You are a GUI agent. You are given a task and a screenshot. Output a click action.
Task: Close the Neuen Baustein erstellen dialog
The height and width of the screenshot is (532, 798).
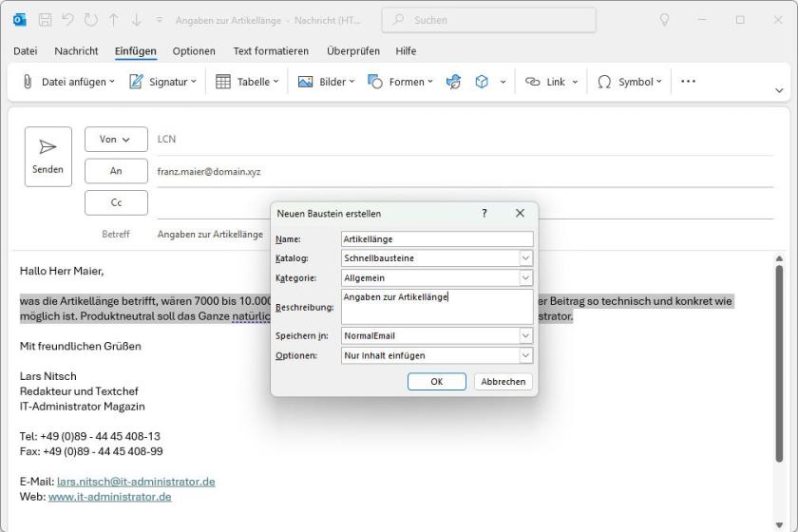[x=520, y=214]
